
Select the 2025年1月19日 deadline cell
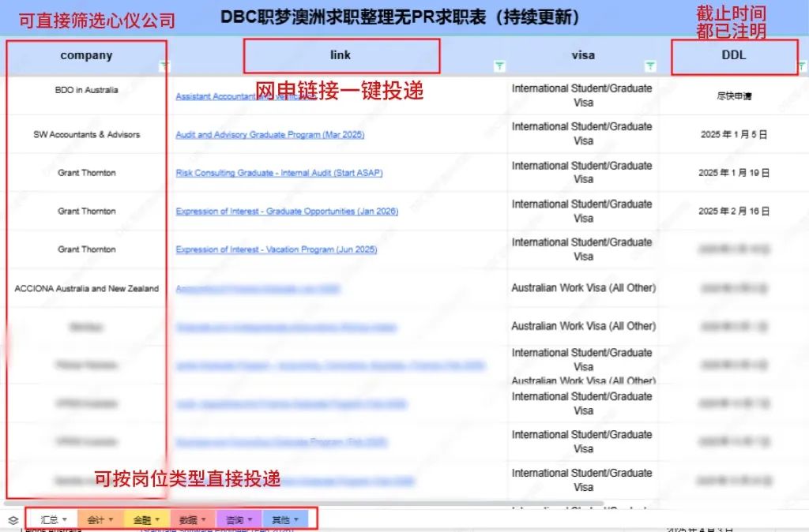[734, 173]
